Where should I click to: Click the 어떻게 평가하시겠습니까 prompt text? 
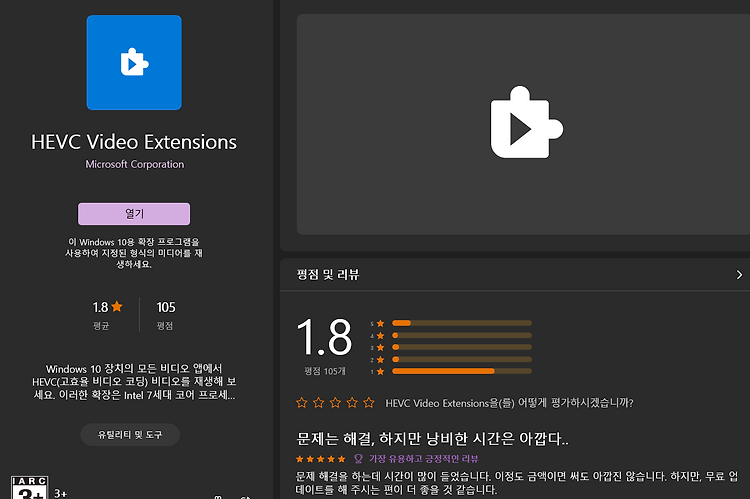tap(509, 403)
